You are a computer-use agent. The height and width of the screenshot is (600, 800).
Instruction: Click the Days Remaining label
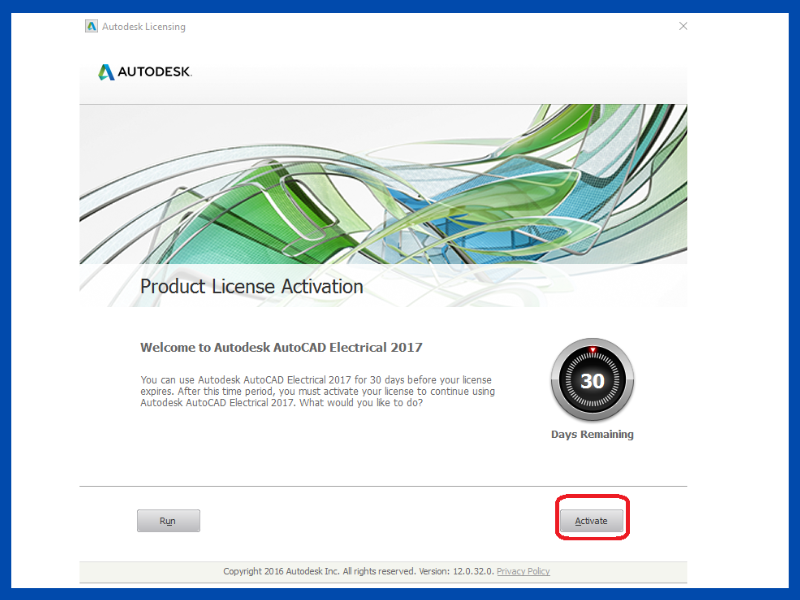(x=592, y=435)
